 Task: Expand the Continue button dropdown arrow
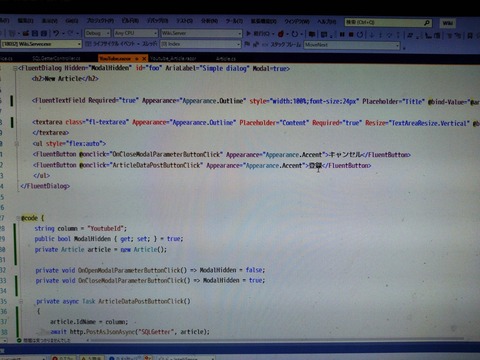coord(273,34)
